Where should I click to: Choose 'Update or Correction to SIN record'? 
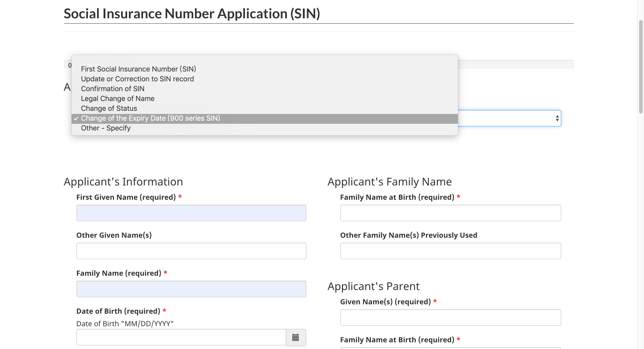[x=265, y=79]
